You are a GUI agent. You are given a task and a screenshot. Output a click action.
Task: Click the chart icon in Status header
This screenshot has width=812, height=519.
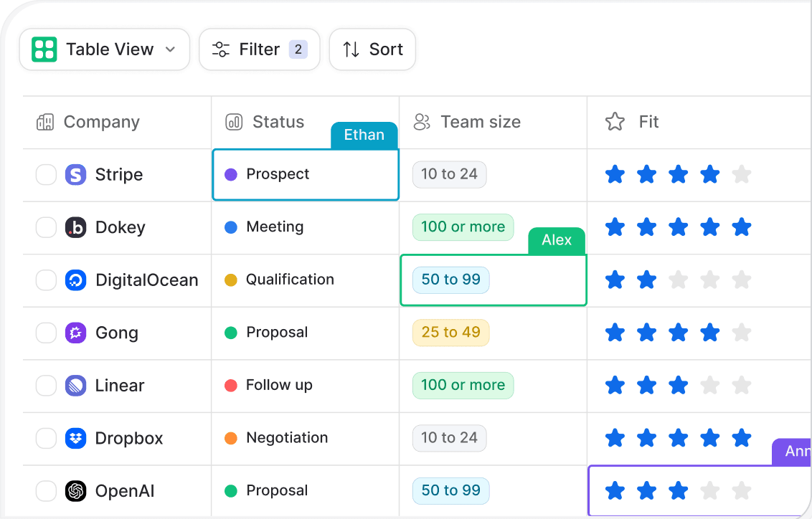(x=234, y=122)
